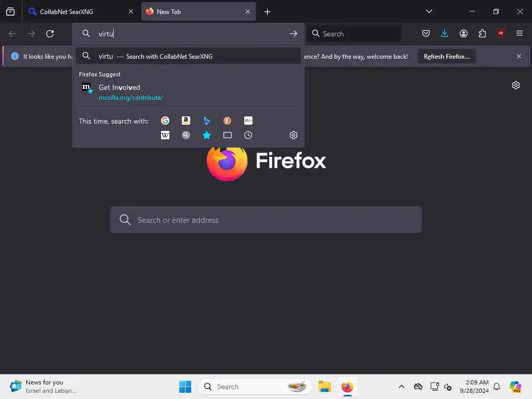The height and width of the screenshot is (399, 532).
Task: Search in History clock icon
Action: click(x=248, y=135)
